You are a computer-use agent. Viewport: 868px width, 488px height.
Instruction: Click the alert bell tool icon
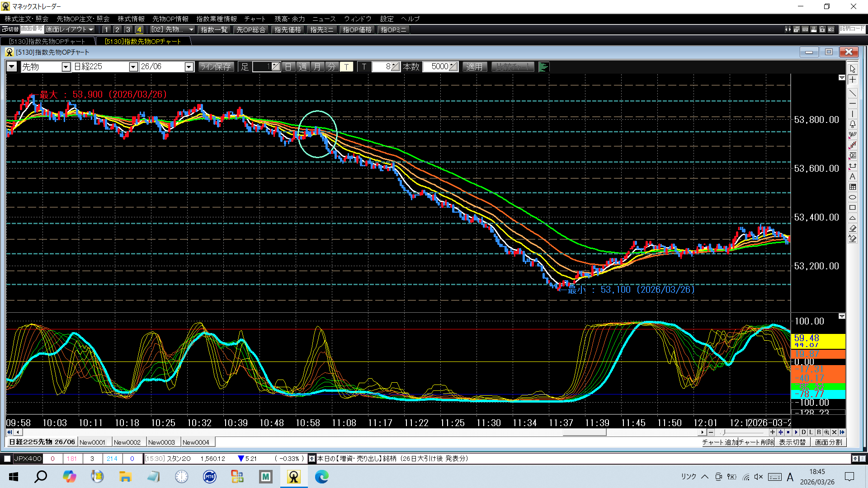852,124
